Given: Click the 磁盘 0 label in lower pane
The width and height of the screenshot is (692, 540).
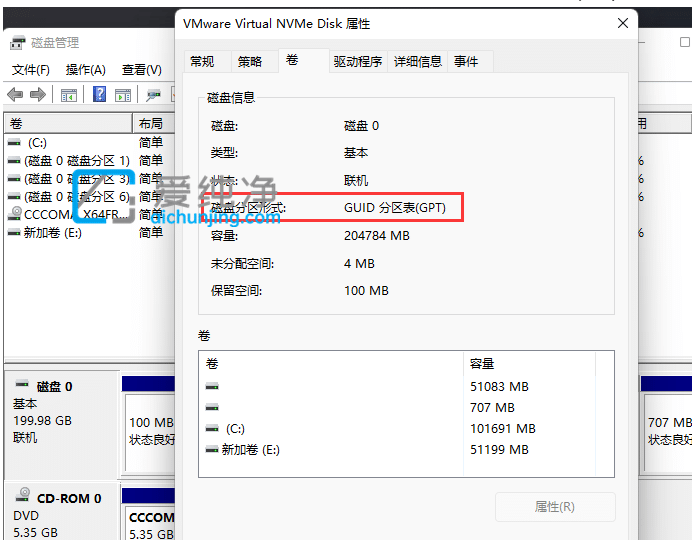Looking at the screenshot, I should tap(54, 386).
